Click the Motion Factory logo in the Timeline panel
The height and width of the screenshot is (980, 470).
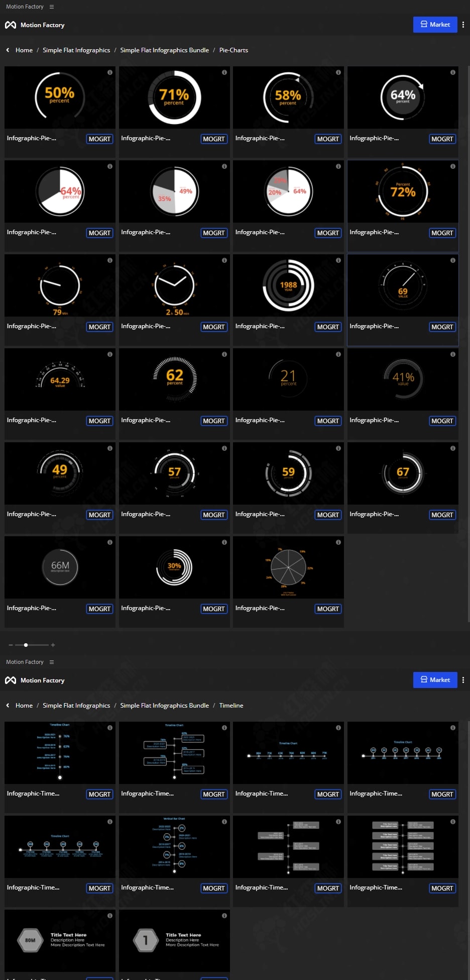point(11,680)
